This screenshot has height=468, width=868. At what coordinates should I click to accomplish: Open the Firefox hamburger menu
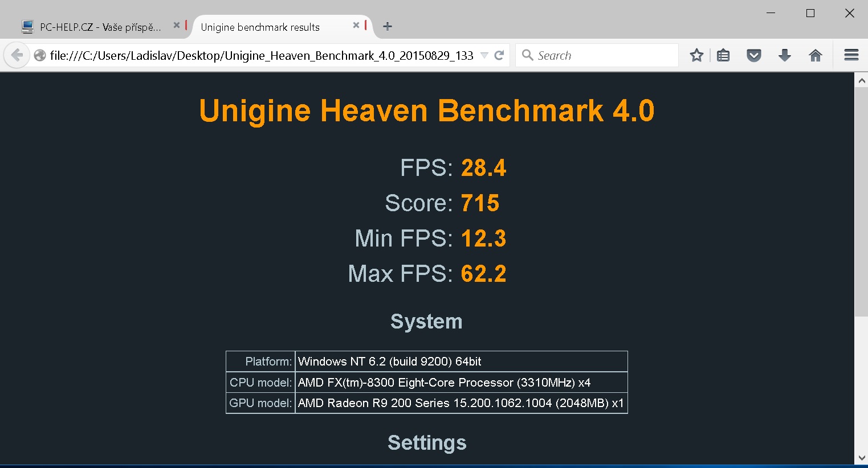(851, 55)
